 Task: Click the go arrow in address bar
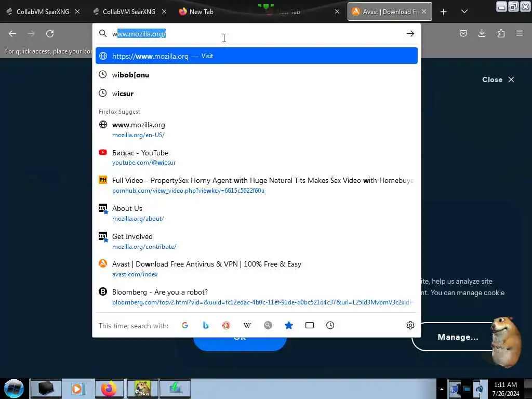[x=410, y=34]
